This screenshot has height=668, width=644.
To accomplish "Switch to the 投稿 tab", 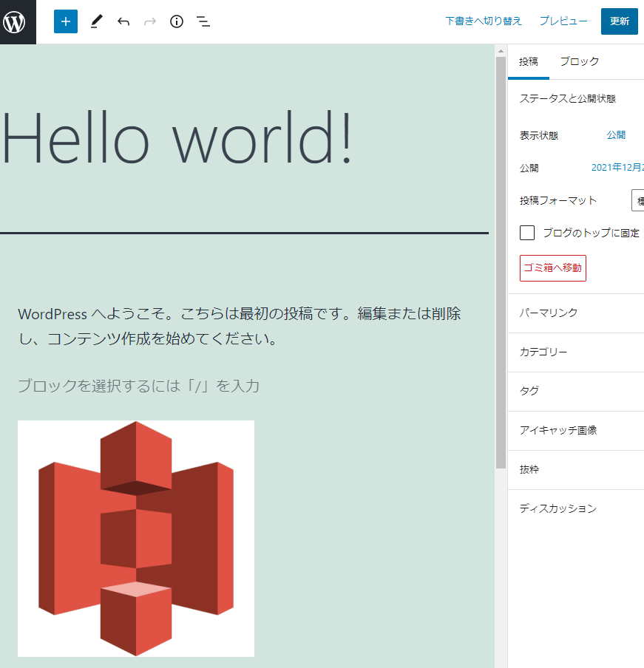I will pos(528,61).
